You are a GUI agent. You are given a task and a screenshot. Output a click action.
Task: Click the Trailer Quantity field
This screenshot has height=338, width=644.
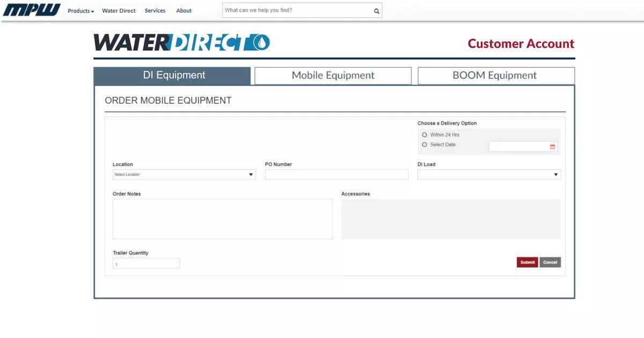coord(146,264)
